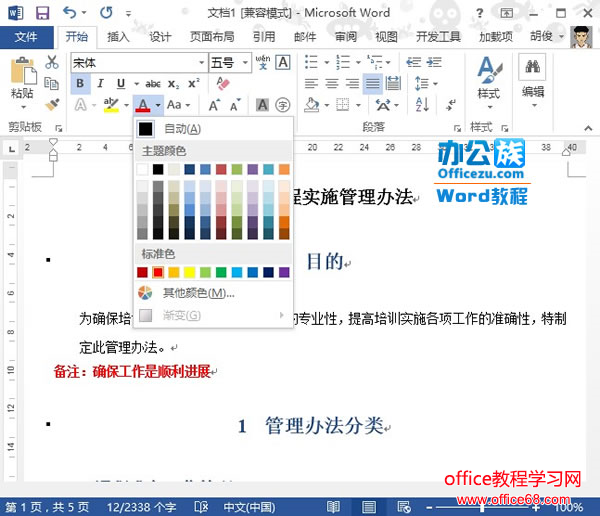Toggle Subscript formatting
The width and height of the screenshot is (600, 516).
click(173, 84)
